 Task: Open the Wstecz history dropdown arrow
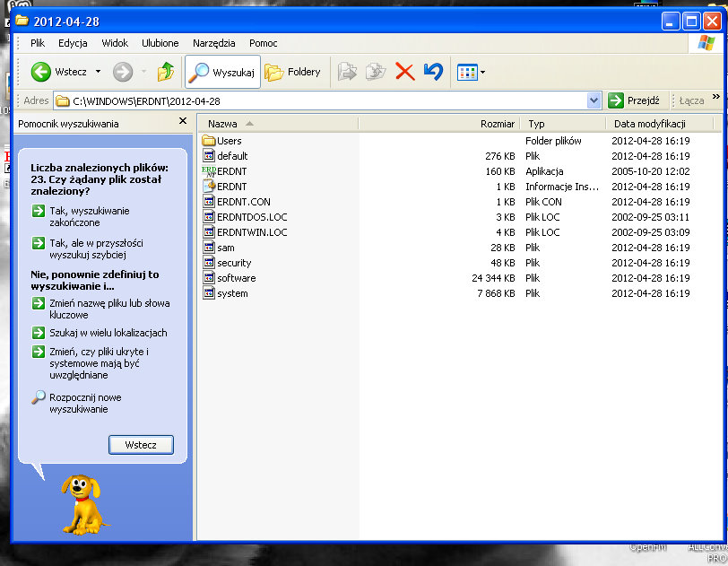coord(98,72)
